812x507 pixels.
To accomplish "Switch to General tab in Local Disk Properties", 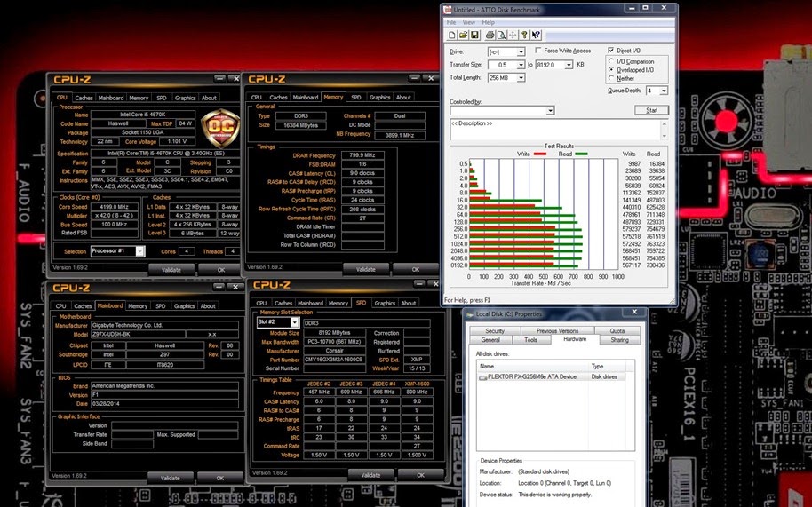I will [x=490, y=340].
